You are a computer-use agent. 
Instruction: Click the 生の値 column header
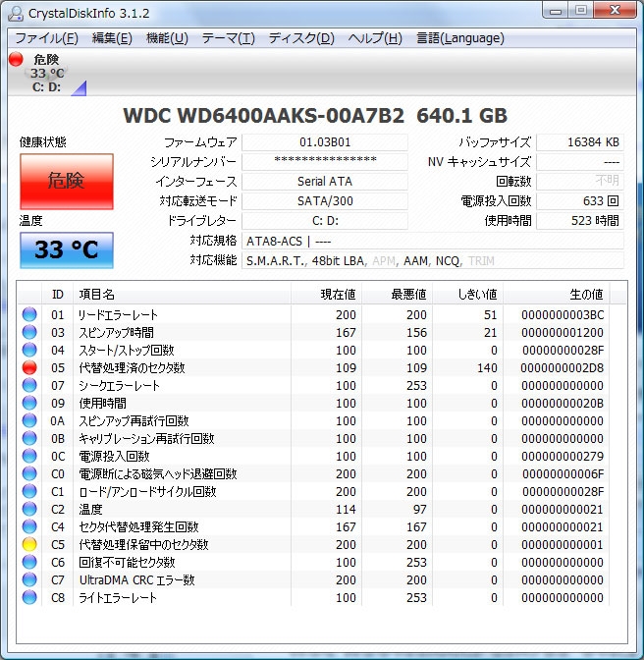pyautogui.click(x=556, y=295)
